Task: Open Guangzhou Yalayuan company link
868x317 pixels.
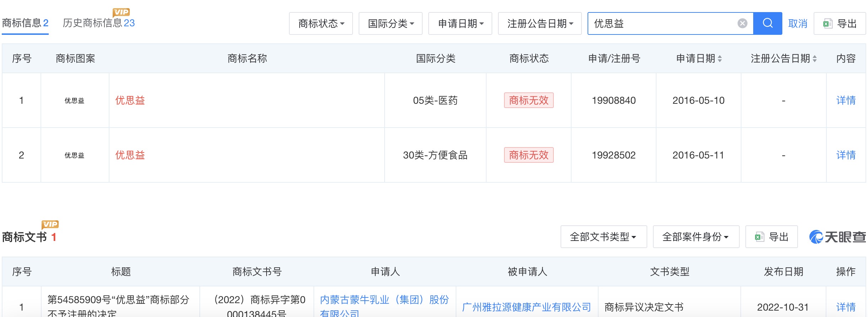Action: tap(526, 307)
